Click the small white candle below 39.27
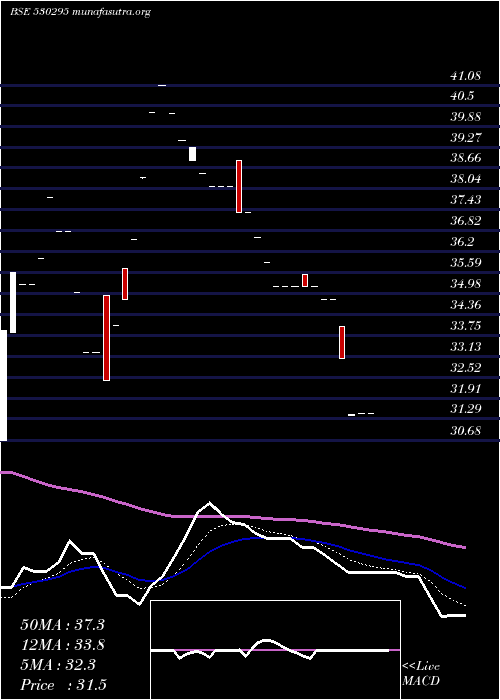 tap(192, 154)
